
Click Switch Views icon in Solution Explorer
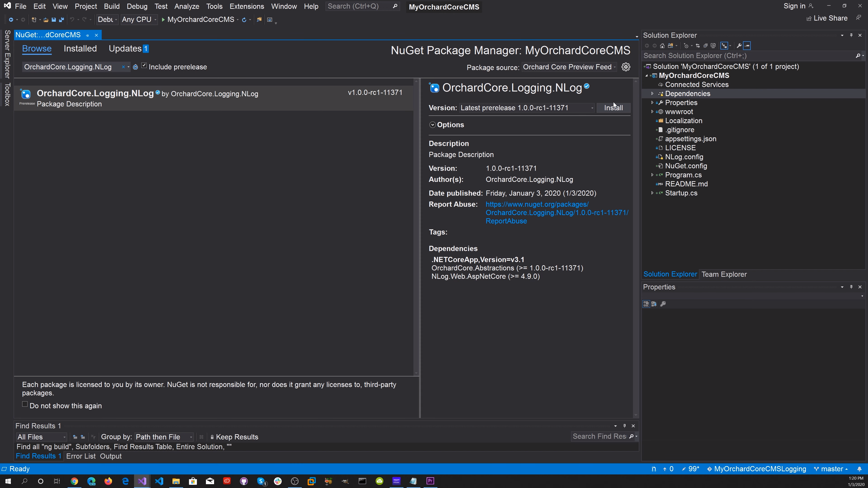tap(670, 46)
